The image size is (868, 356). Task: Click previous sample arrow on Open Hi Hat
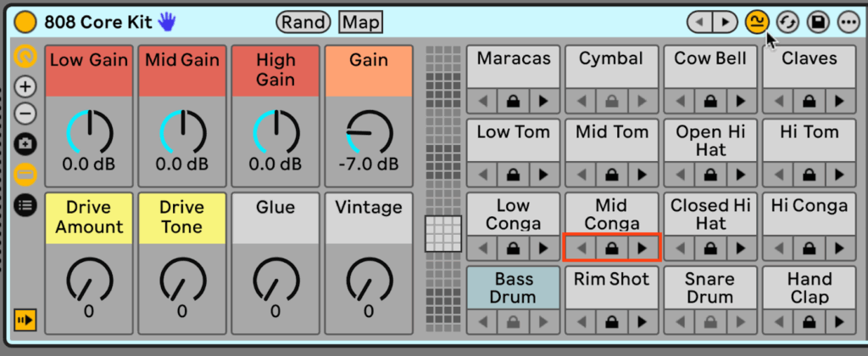680,175
